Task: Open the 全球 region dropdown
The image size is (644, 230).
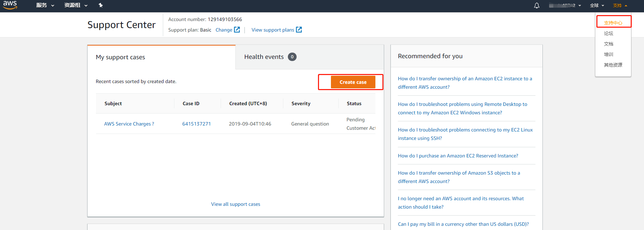Action: 597,6
